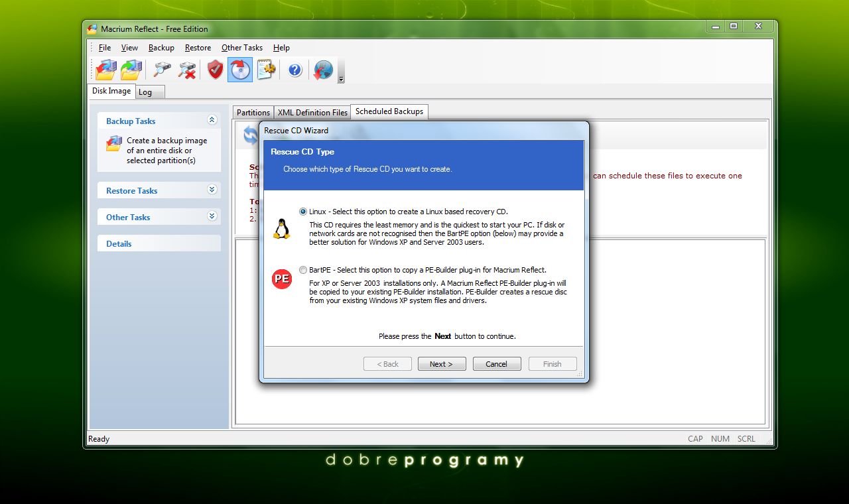Open the Restore menu

point(198,48)
